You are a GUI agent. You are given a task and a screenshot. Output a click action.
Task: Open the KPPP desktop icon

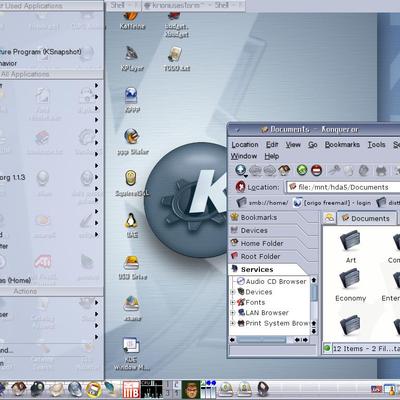[132, 100]
